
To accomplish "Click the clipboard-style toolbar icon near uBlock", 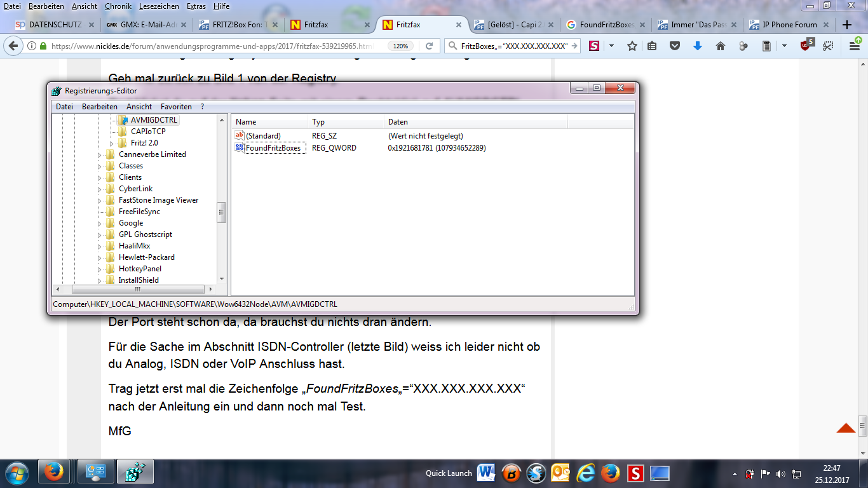I will tap(766, 46).
